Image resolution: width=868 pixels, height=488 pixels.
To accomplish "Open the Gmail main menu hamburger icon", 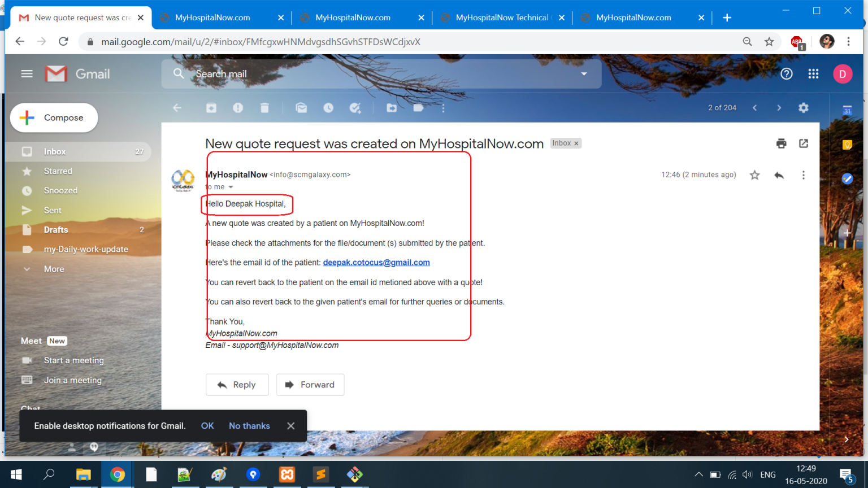I will 27,74.
